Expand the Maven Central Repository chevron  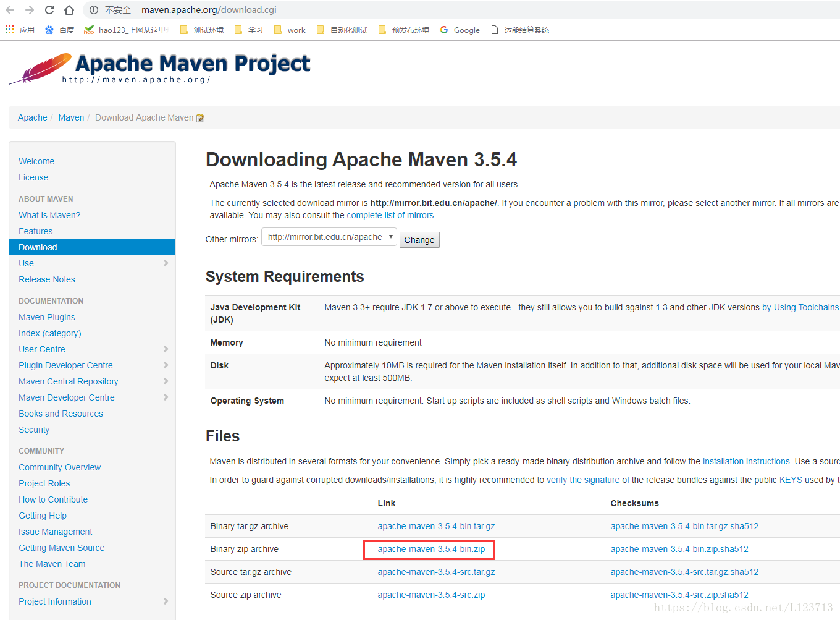pyautogui.click(x=166, y=381)
